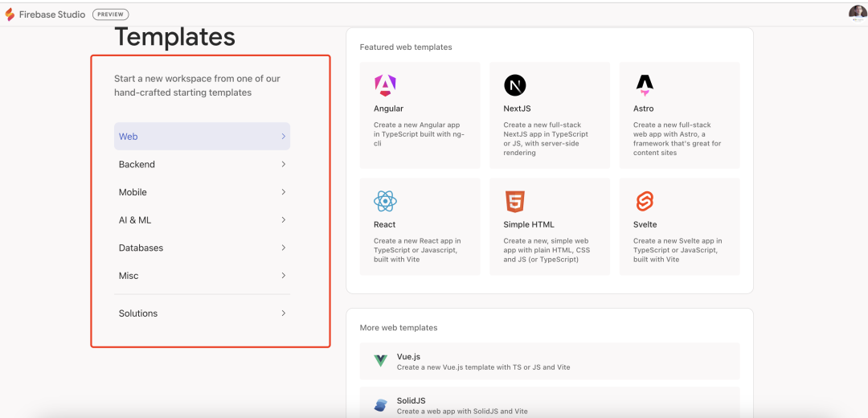868x418 pixels.
Task: Click the PREVIEW badge
Action: (111, 14)
